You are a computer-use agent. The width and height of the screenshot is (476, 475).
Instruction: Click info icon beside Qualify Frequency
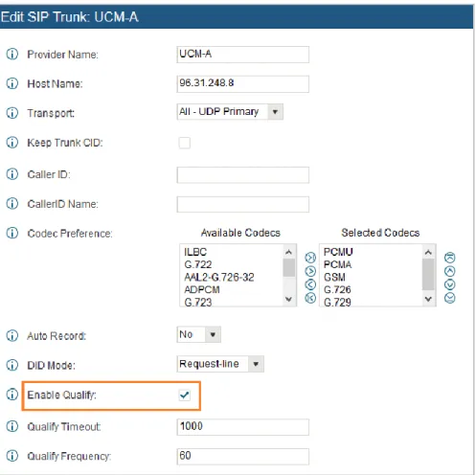tap(12, 456)
